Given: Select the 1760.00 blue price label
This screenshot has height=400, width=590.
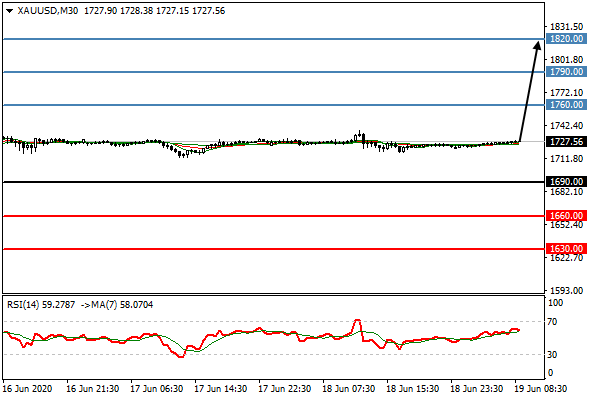Looking at the screenshot, I should [566, 105].
